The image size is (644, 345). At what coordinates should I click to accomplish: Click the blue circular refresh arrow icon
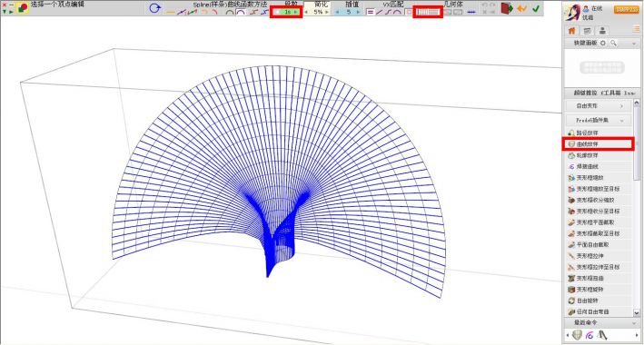point(154,8)
